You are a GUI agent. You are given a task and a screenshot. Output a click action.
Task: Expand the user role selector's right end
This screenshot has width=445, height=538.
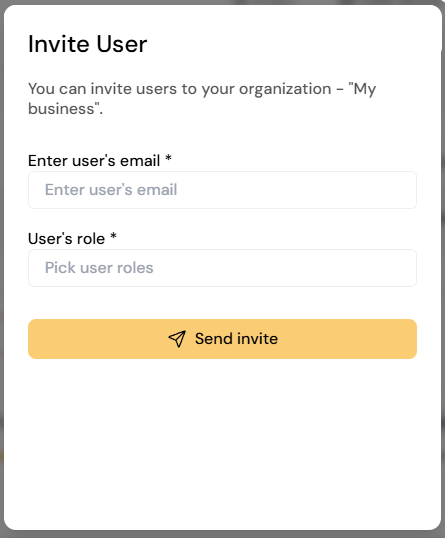(401, 268)
